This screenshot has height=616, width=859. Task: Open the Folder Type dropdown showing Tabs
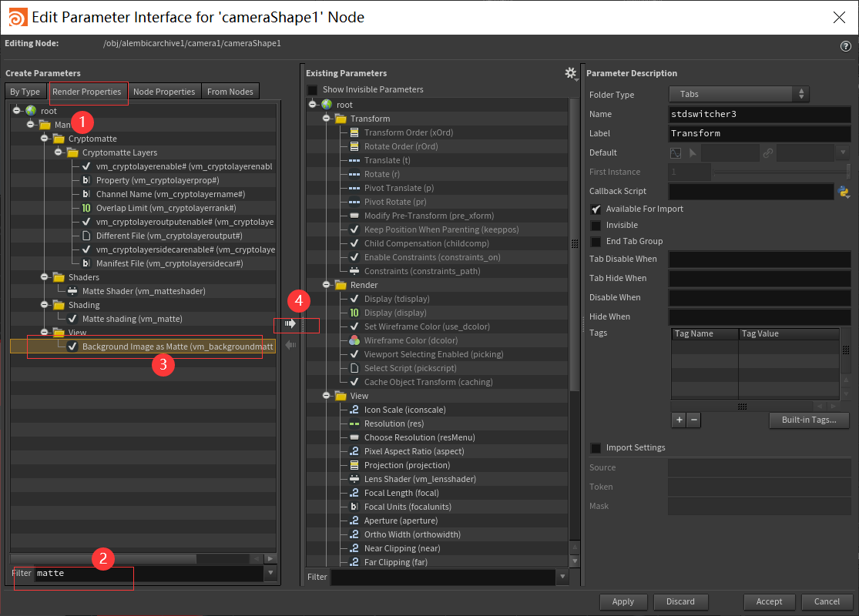click(x=737, y=95)
